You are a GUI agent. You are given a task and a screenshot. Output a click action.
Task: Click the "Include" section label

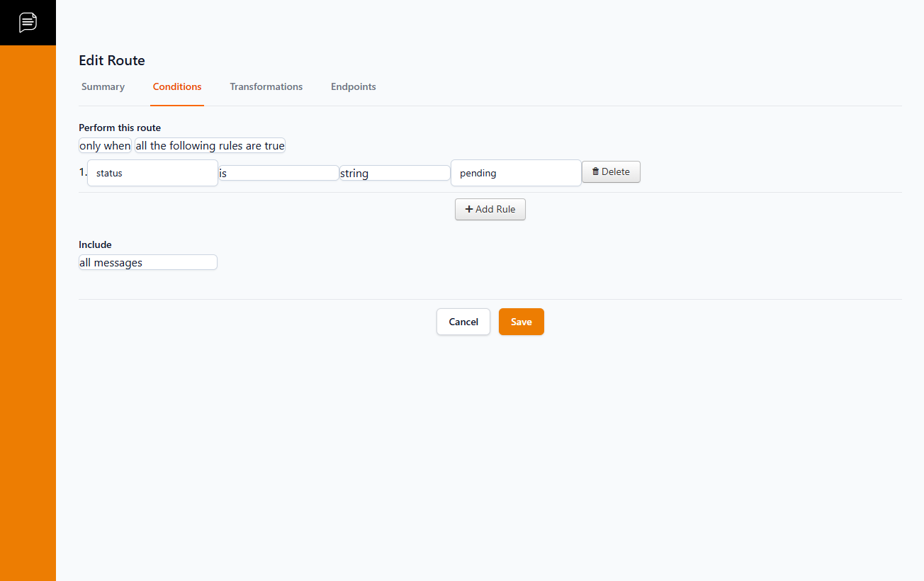pyautogui.click(x=95, y=245)
